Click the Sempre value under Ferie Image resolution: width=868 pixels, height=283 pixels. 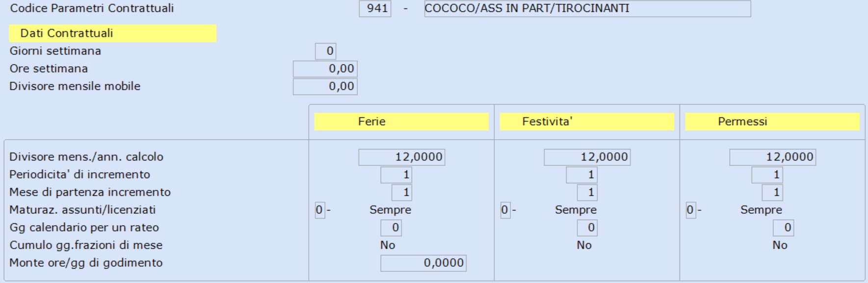pos(390,210)
